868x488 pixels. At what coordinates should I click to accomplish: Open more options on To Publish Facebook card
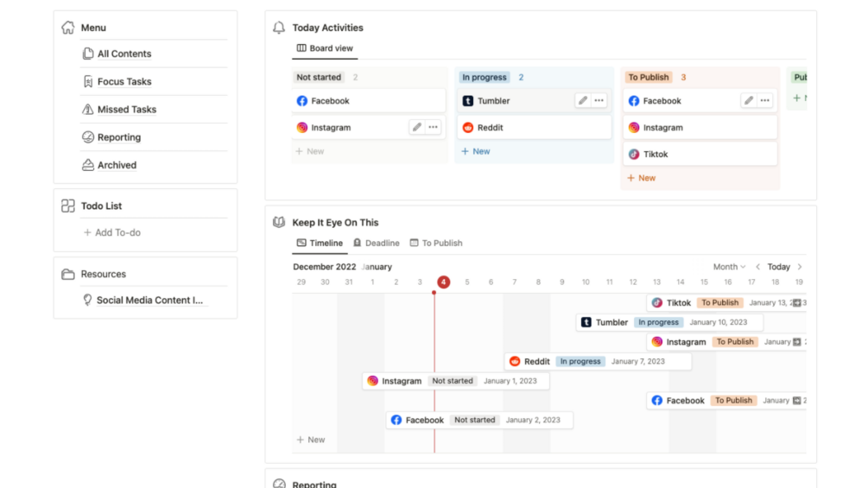point(765,101)
